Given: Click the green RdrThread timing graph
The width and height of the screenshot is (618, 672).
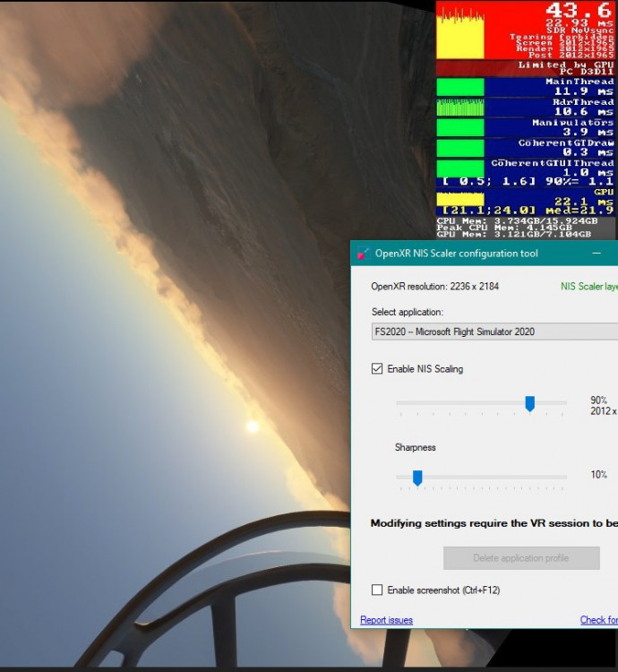Looking at the screenshot, I should coord(460,108).
